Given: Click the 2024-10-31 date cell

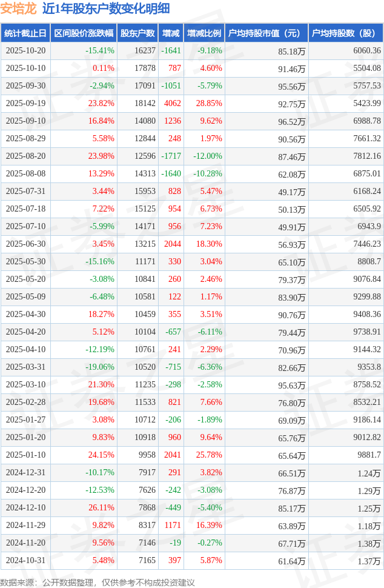Looking at the screenshot, I should point(25,561).
